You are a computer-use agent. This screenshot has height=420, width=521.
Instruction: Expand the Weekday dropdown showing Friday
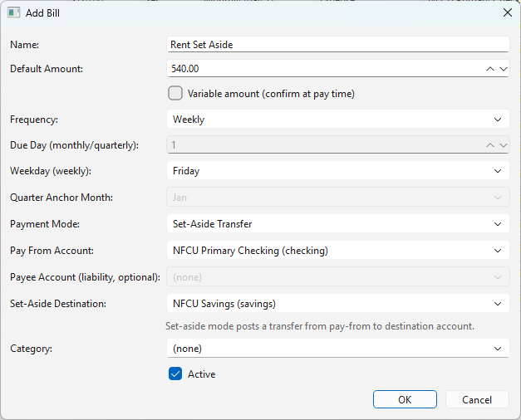click(337, 171)
